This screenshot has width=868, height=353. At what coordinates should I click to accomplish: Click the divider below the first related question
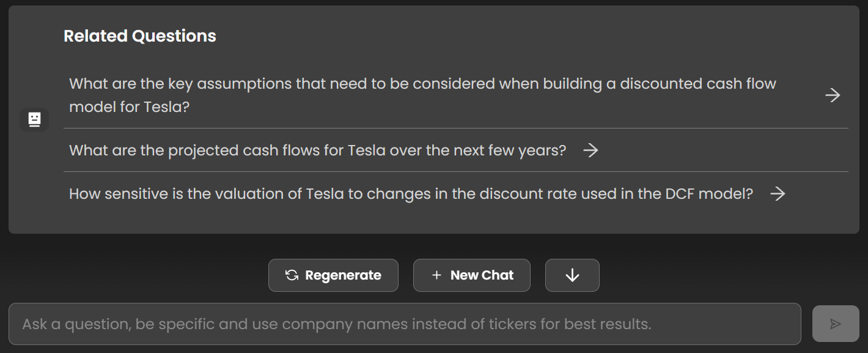pos(456,128)
